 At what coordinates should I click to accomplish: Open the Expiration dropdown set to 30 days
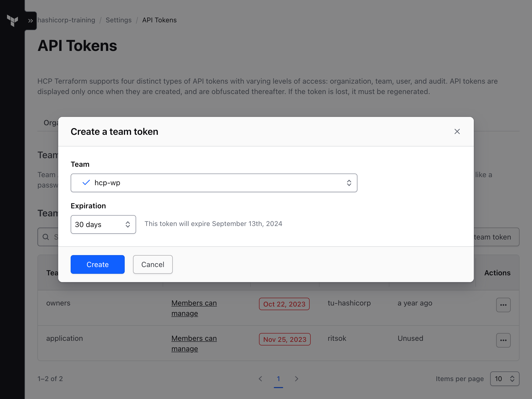103,224
